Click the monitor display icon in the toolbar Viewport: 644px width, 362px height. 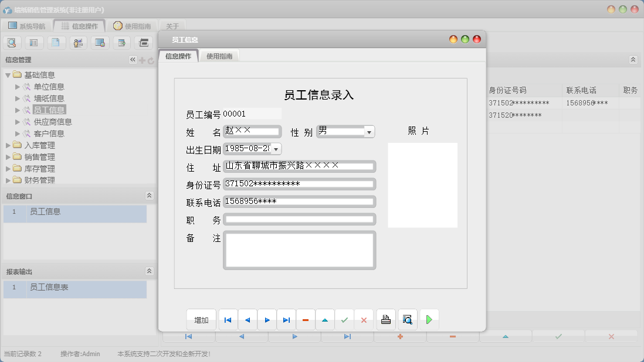[x=100, y=42]
